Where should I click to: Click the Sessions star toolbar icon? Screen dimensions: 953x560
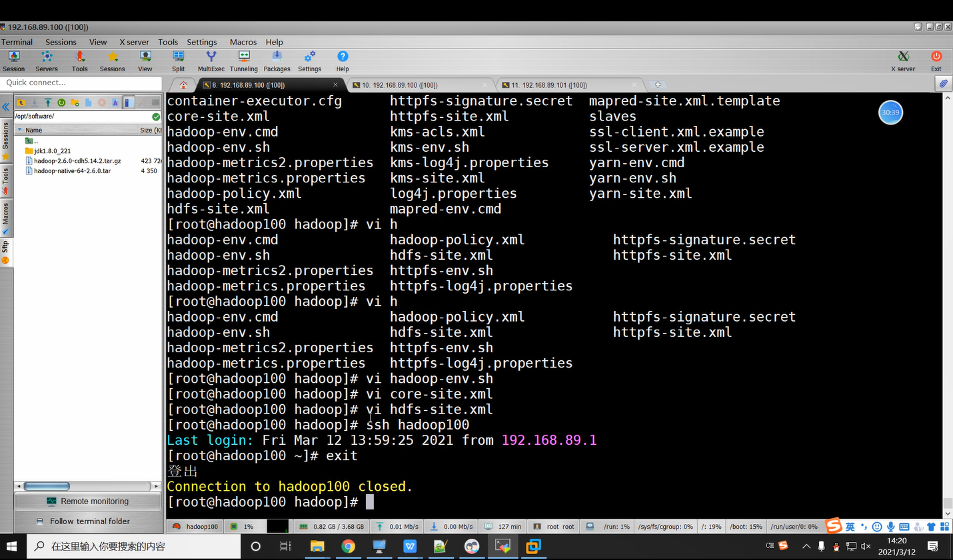pos(113,61)
